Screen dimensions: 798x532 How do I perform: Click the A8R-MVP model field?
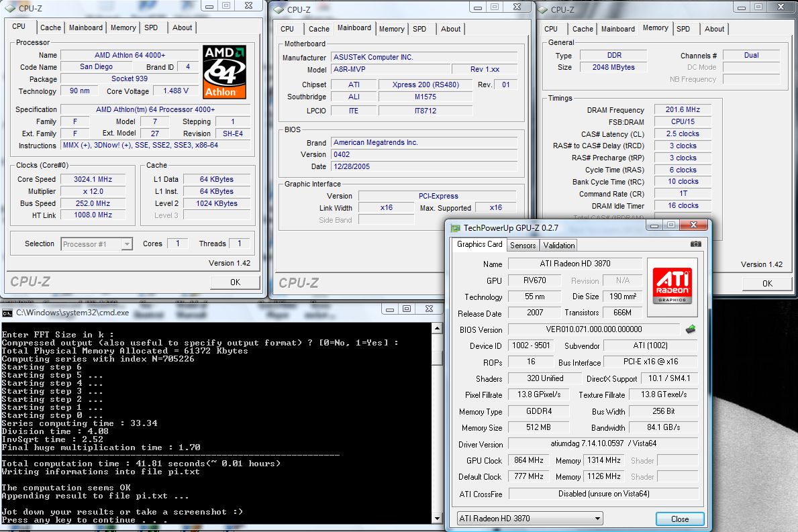[x=391, y=69]
